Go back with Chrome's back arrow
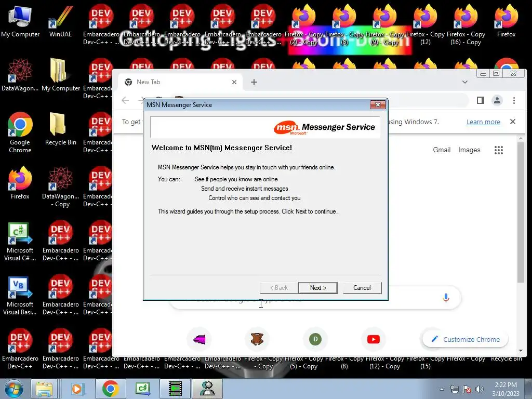This screenshot has height=399, width=532. pos(125,100)
